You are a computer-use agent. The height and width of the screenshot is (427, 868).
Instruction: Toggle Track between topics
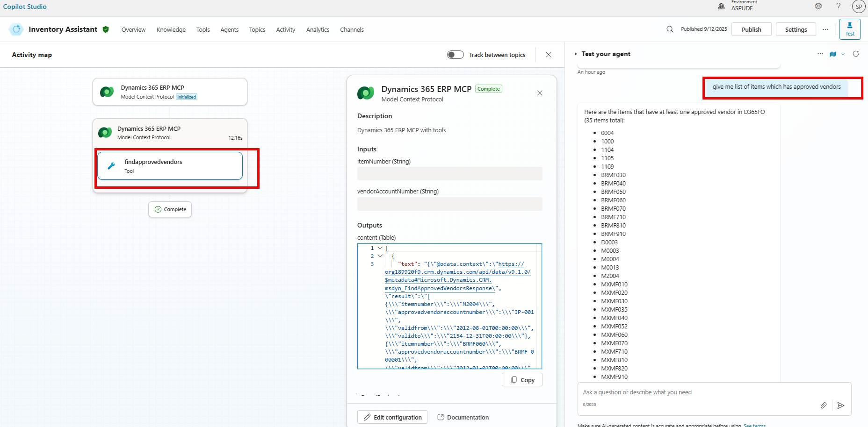pyautogui.click(x=454, y=55)
